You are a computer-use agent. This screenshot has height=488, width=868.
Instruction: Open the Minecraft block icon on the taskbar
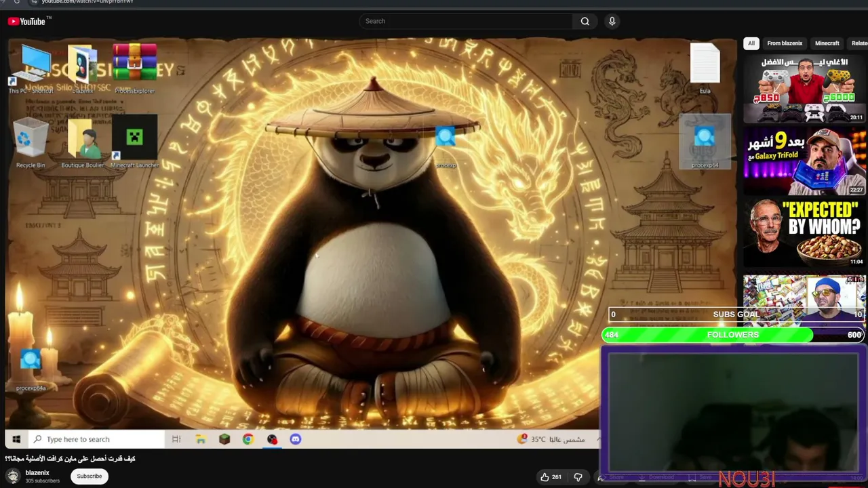[224, 439]
